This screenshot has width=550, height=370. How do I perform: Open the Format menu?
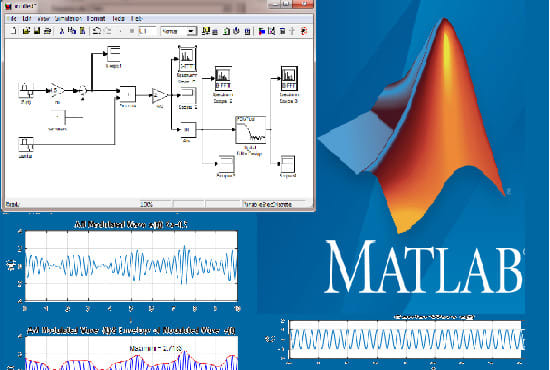pos(96,19)
